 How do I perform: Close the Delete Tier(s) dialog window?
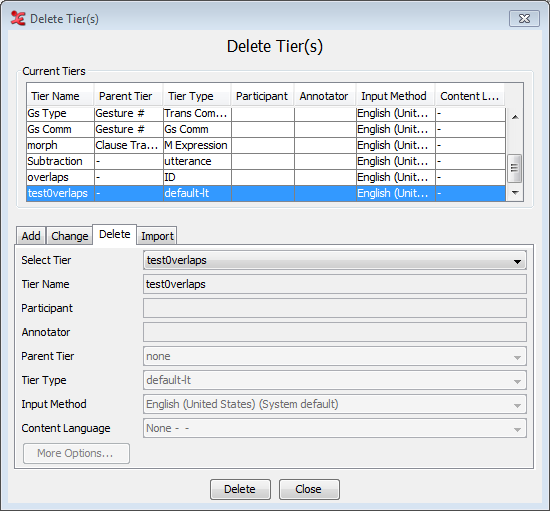click(x=524, y=19)
